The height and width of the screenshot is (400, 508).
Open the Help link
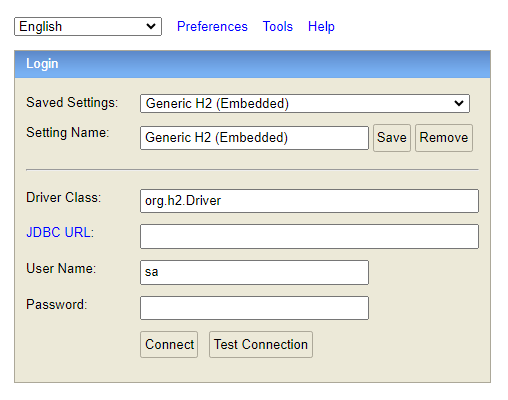[x=321, y=26]
